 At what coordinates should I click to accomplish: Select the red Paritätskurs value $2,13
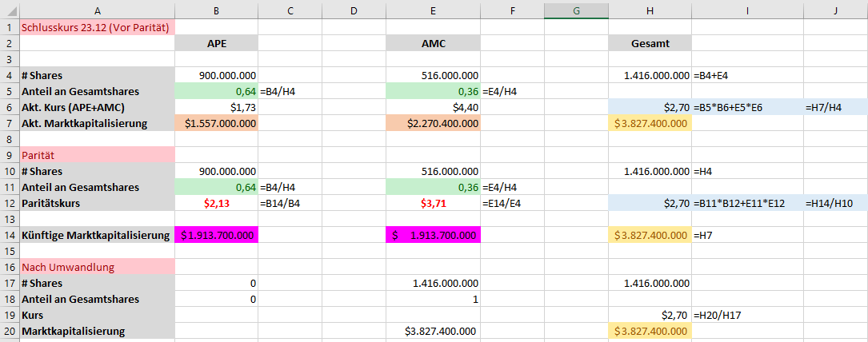[x=216, y=203]
